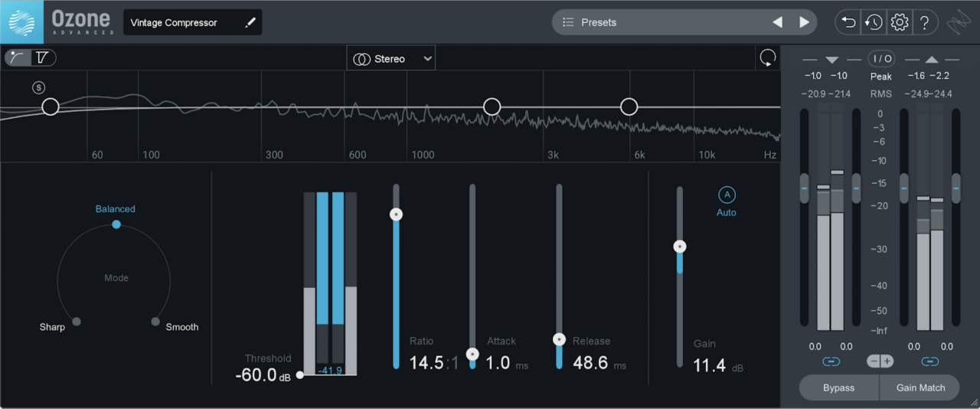Select the detection filter curve view icon
Viewport: 980px width, 409px height.
pyautogui.click(x=18, y=57)
